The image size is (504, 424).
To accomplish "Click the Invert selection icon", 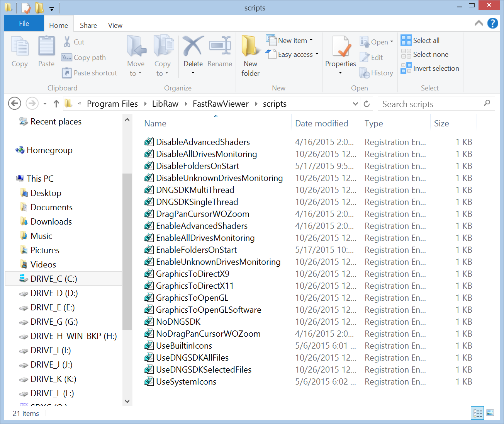I will 406,68.
